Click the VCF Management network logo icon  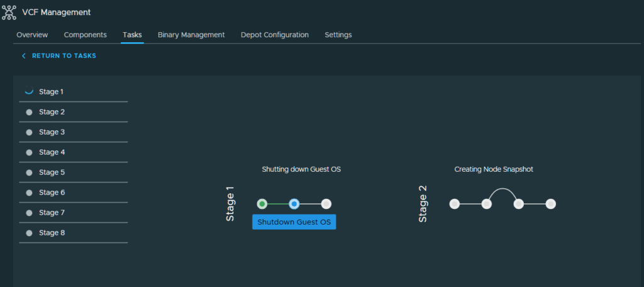click(9, 13)
